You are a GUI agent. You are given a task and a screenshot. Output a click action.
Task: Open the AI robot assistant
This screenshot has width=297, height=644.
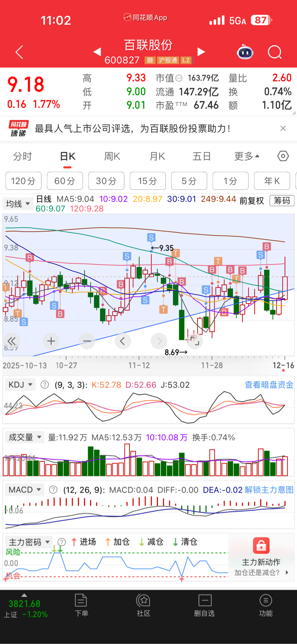245,52
